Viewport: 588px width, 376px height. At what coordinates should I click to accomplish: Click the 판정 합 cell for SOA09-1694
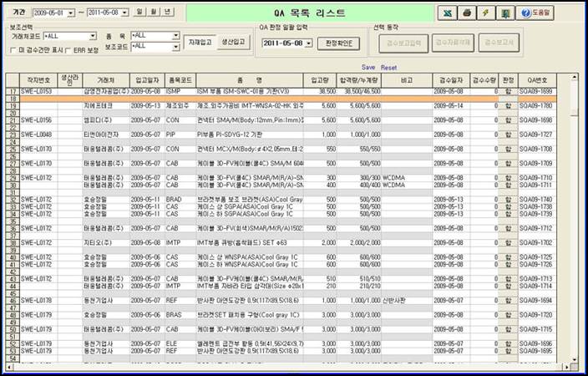(x=508, y=301)
